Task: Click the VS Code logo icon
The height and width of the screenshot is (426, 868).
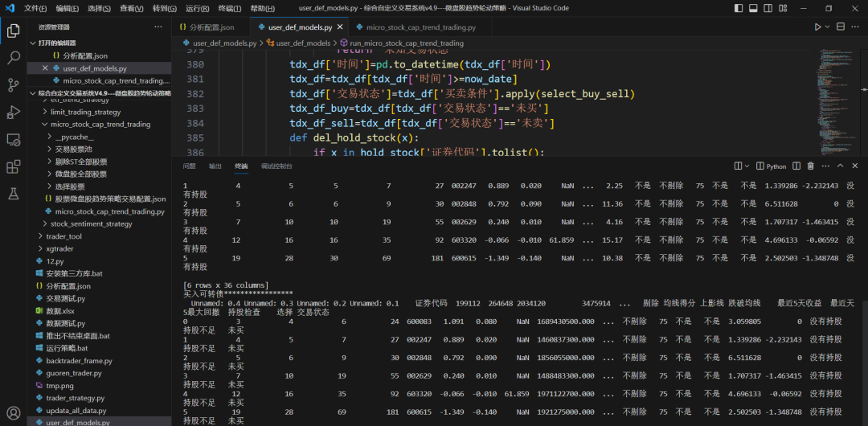Action: 11,8
